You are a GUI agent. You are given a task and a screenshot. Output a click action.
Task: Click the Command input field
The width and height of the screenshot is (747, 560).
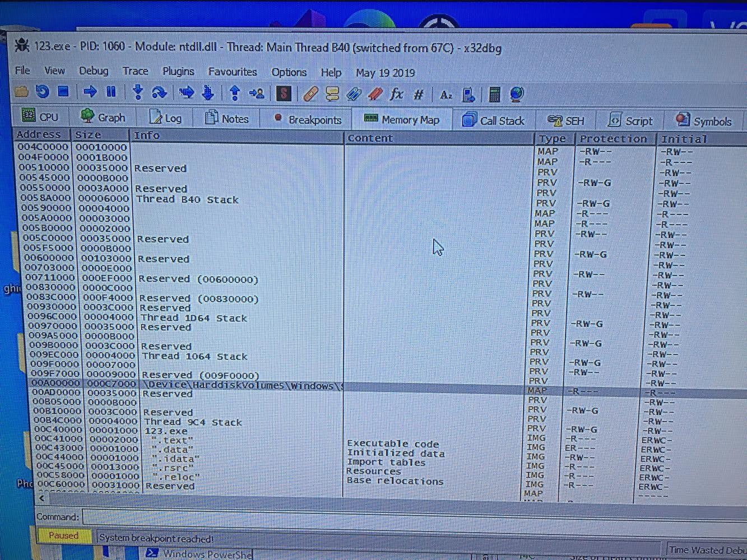[415, 519]
